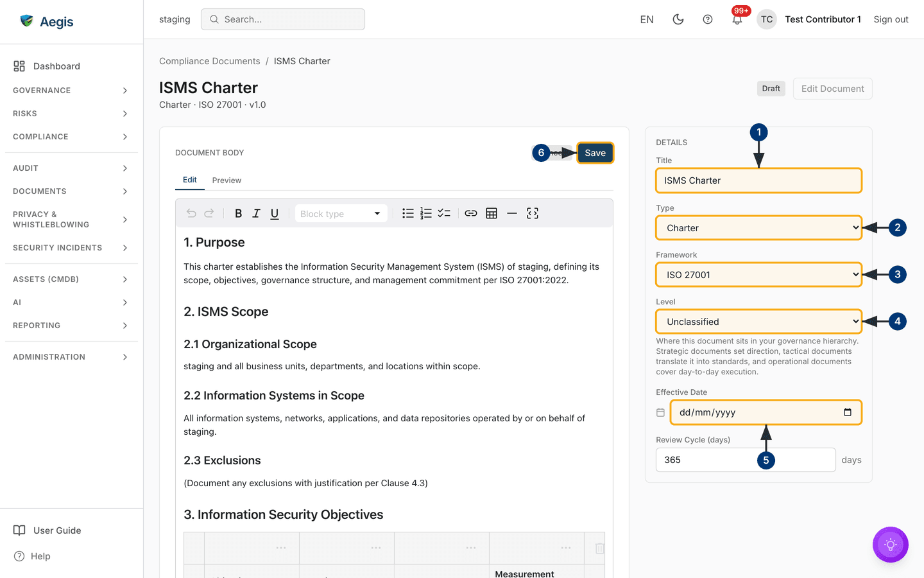Insert a hyperlink
Image resolution: width=924 pixels, height=578 pixels.
point(471,213)
